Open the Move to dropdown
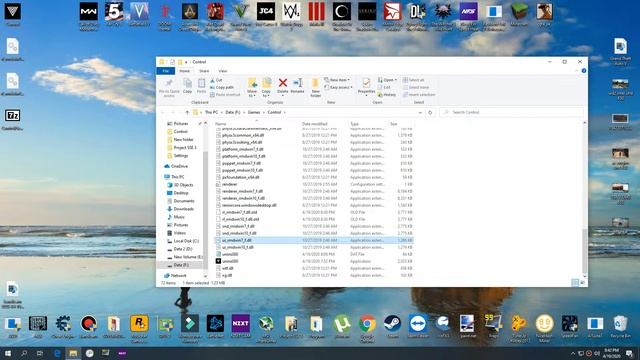640x360 pixels. point(252,93)
